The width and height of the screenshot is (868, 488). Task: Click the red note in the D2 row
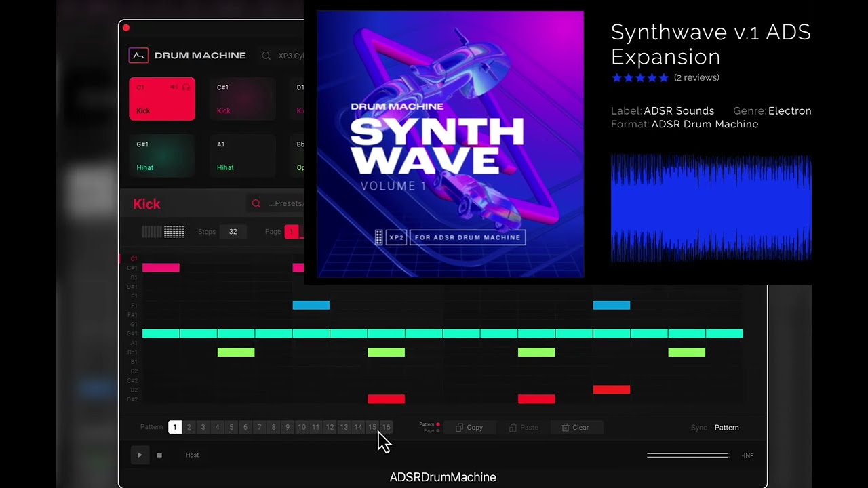click(612, 390)
